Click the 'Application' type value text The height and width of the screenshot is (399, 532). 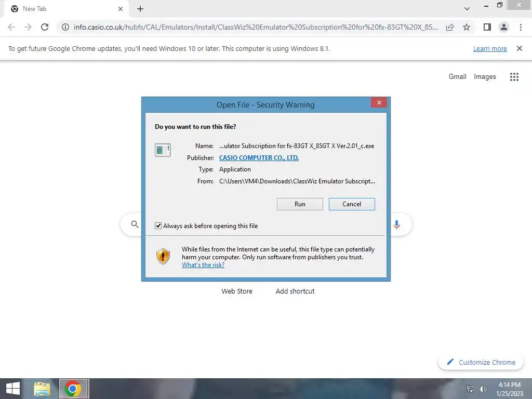coord(235,169)
